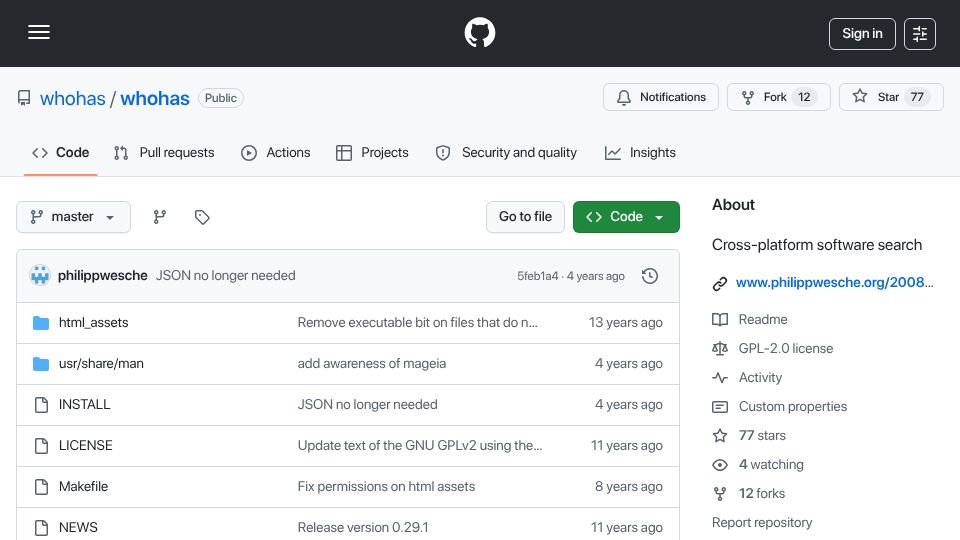Open the LICENSE file
The image size is (960, 540).
click(86, 446)
